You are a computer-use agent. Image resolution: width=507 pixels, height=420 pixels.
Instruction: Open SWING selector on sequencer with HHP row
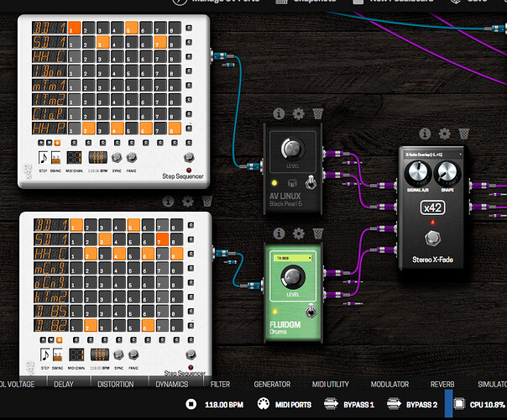pos(55,158)
